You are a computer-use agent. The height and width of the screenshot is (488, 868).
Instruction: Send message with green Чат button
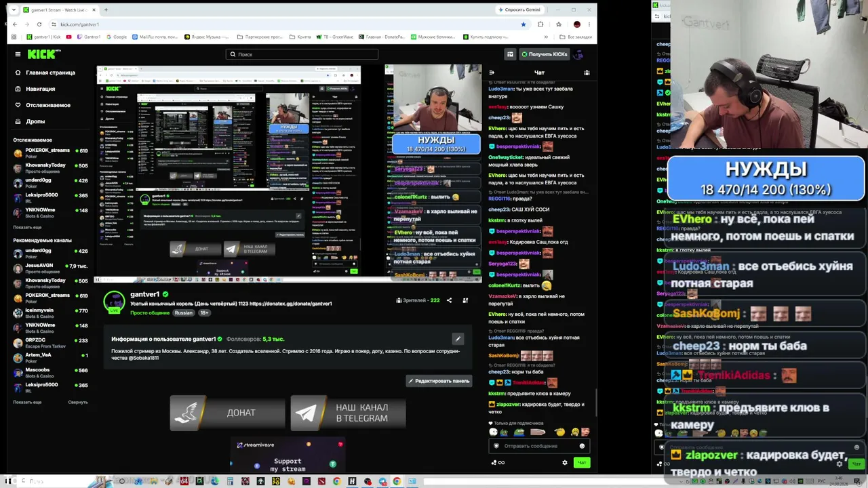click(582, 462)
